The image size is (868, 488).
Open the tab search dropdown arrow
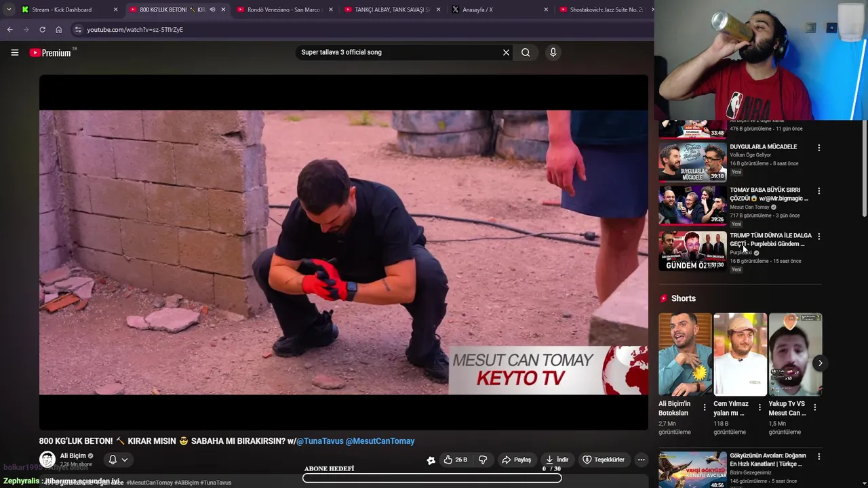(8, 9)
